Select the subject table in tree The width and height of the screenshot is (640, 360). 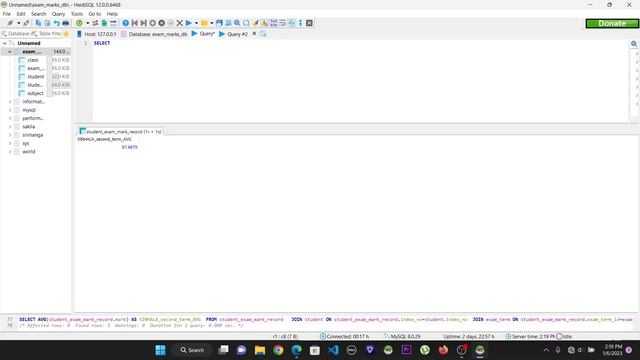(35, 93)
